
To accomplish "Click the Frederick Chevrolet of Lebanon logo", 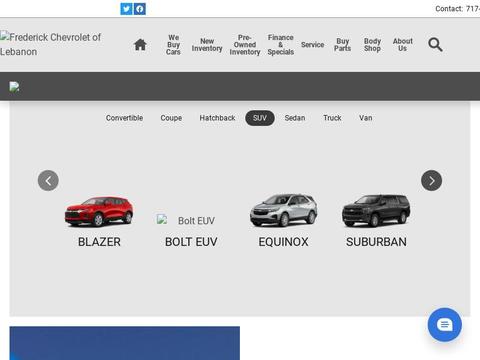I will click(x=51, y=44).
